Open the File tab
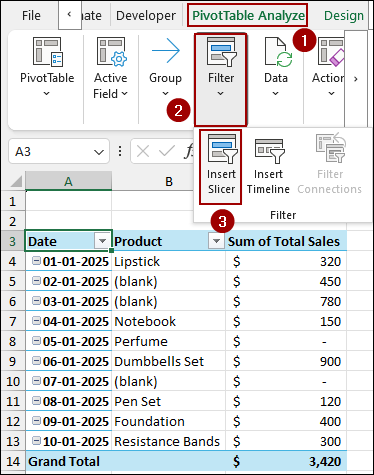 click(31, 15)
